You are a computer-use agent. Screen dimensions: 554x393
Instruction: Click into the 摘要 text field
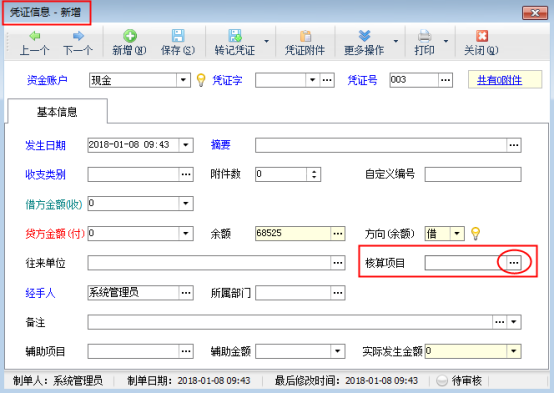coord(381,145)
